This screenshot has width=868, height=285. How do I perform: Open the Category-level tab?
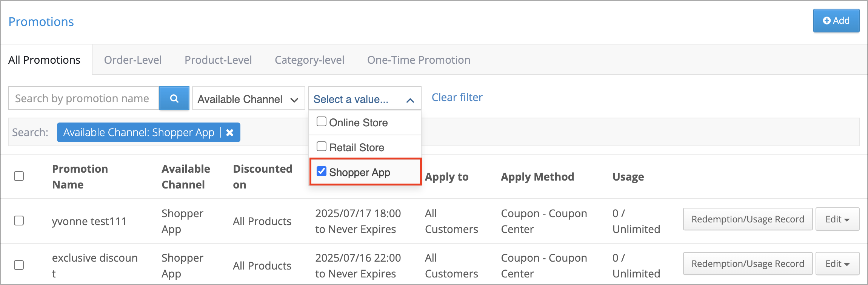[309, 60]
